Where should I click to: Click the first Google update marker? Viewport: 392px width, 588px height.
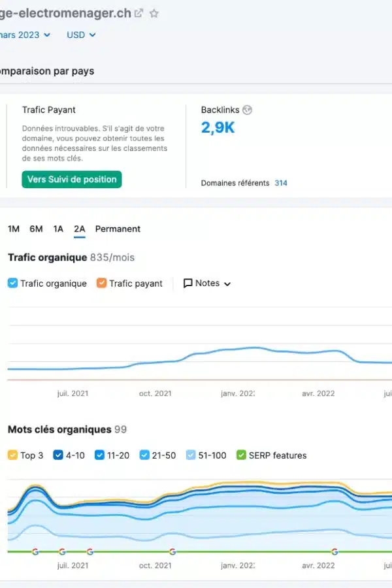tap(35, 552)
